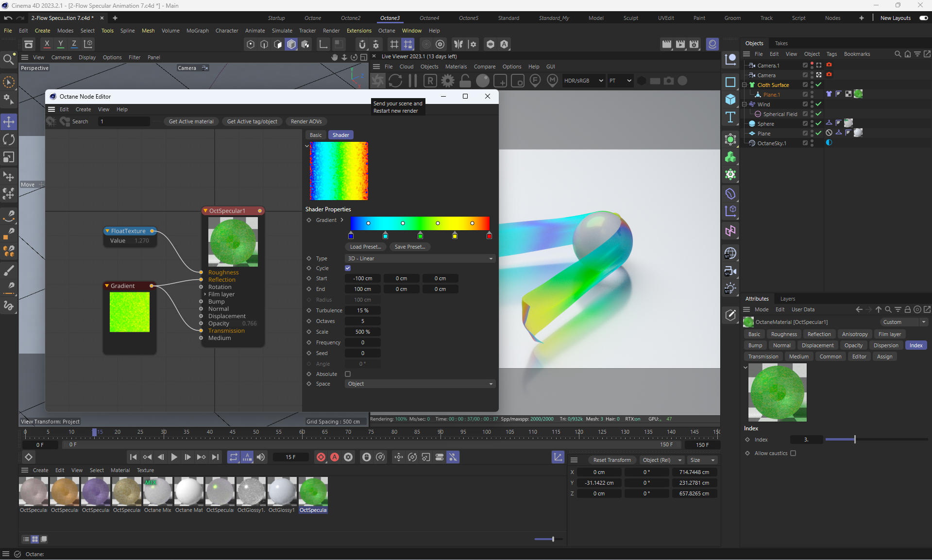Adjust the Index slider
The height and width of the screenshot is (560, 932).
pyautogui.click(x=877, y=440)
